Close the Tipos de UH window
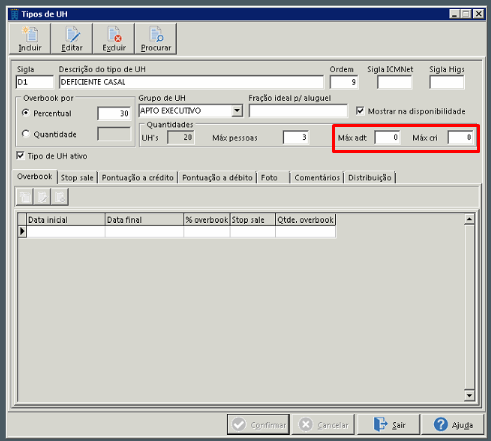The width and height of the screenshot is (491, 441). (478, 14)
